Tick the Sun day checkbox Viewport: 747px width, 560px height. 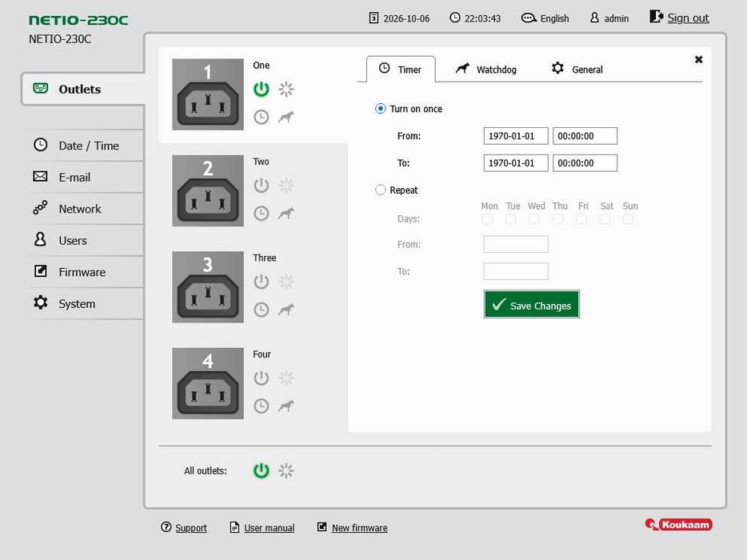(628, 219)
